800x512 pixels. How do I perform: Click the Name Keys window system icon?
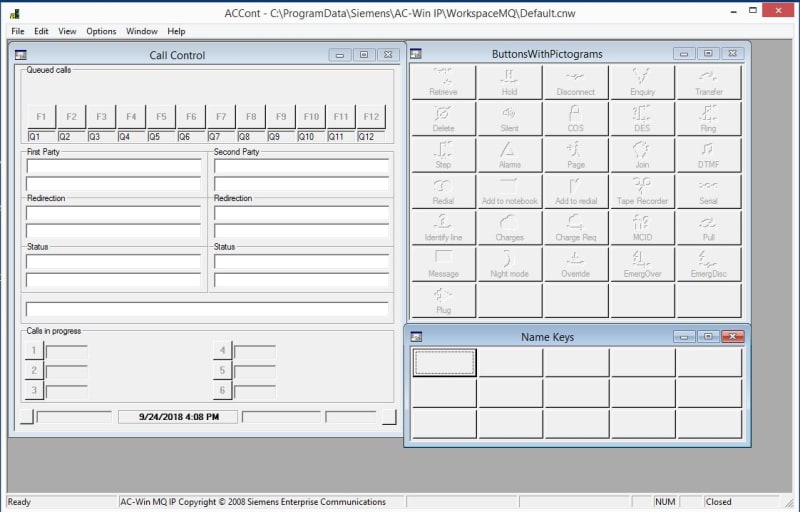[x=416, y=337]
